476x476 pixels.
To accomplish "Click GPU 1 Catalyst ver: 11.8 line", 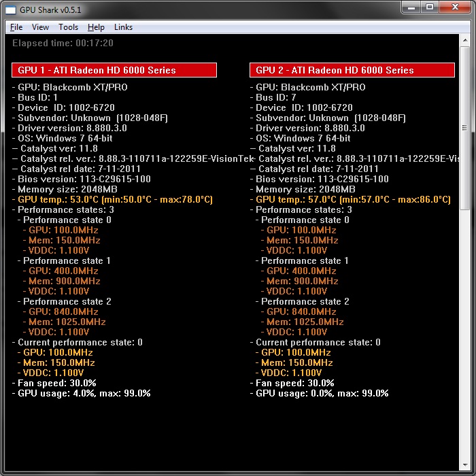I will [55, 148].
